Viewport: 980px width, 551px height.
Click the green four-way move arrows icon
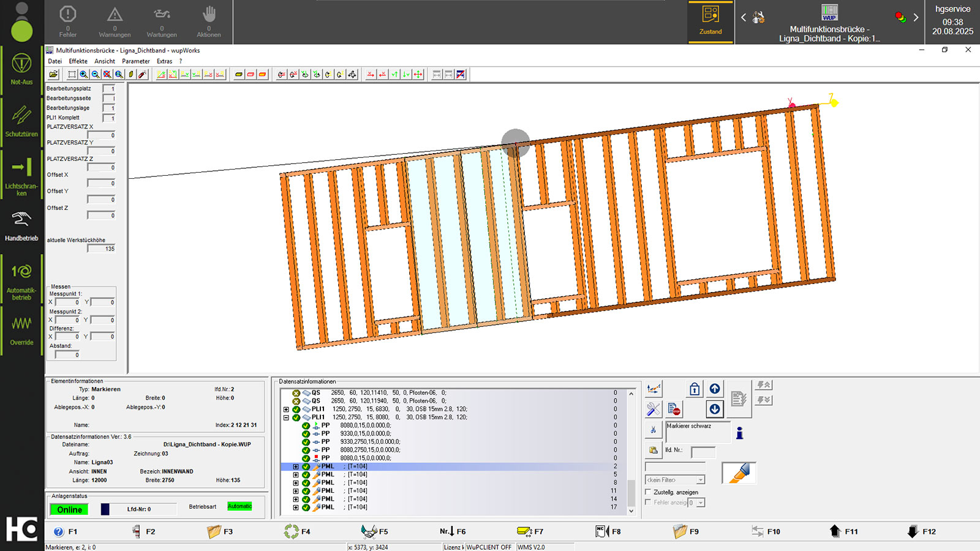[418, 75]
